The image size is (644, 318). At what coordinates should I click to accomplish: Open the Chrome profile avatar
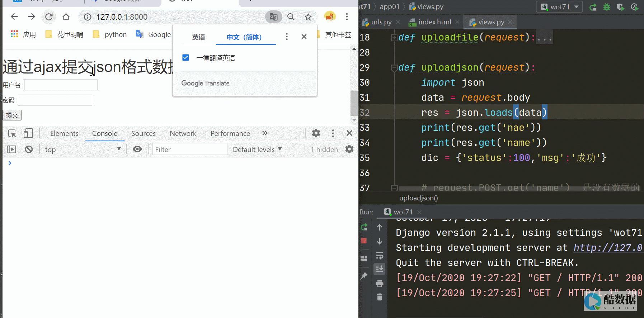pyautogui.click(x=329, y=16)
